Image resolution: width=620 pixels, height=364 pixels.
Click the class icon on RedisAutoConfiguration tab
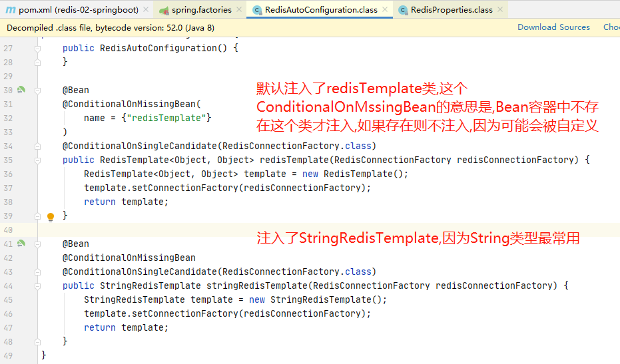(x=257, y=10)
